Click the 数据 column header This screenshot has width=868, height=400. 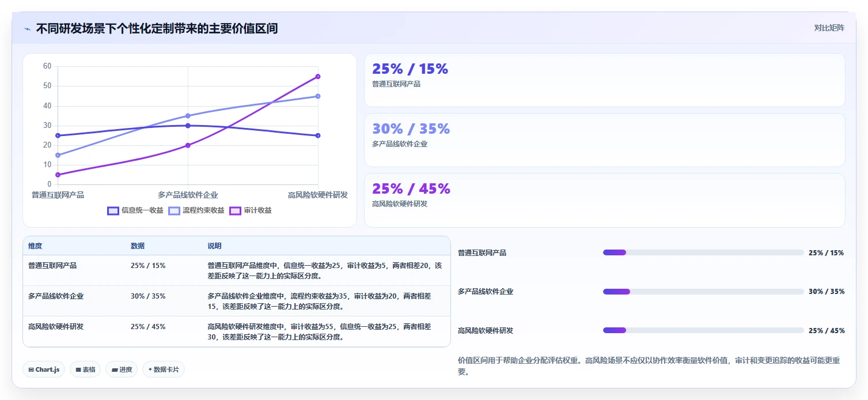(138, 246)
